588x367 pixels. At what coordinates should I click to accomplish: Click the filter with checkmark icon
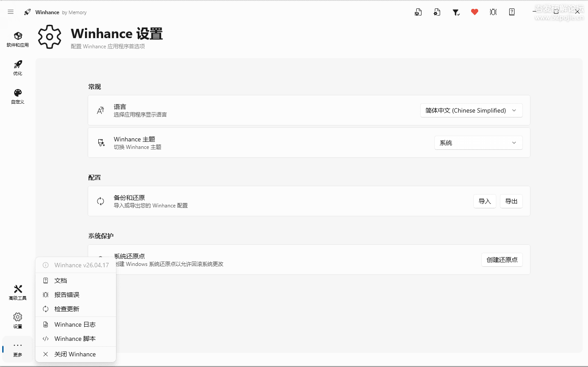[456, 12]
